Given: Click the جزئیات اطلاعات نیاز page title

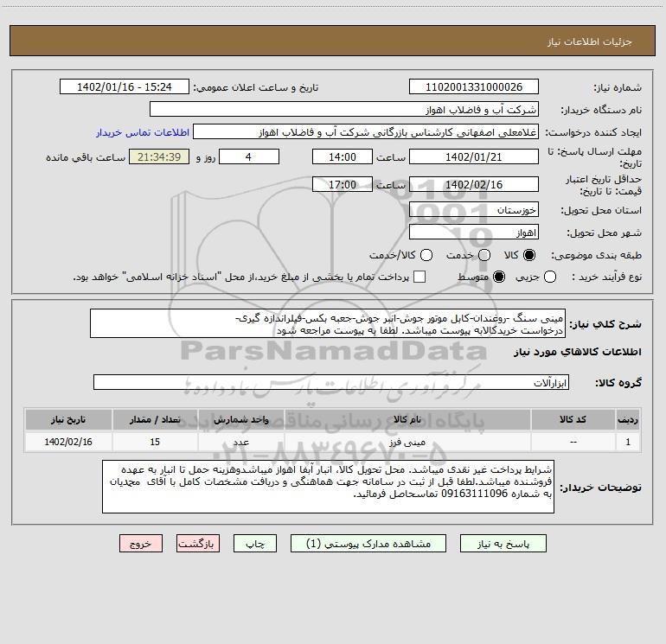Looking at the screenshot, I should (x=590, y=41).
